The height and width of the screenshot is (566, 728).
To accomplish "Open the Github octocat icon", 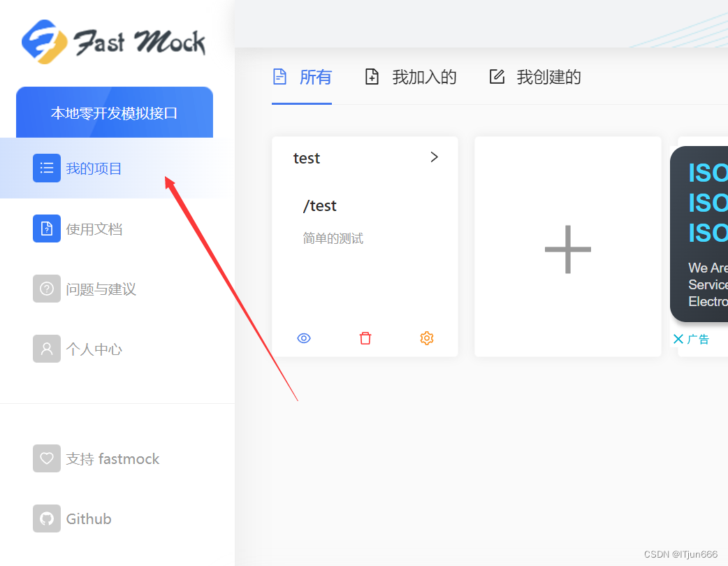I will tap(47, 518).
